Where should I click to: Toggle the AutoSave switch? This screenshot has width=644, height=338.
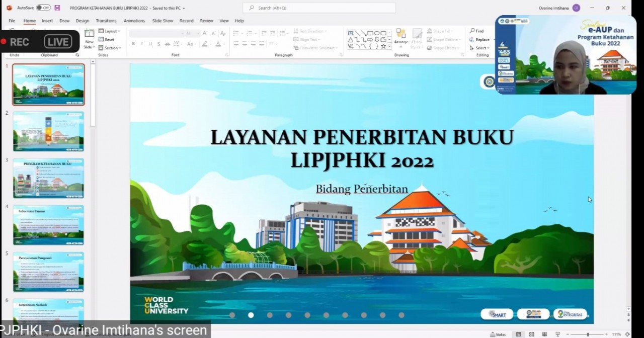[43, 8]
